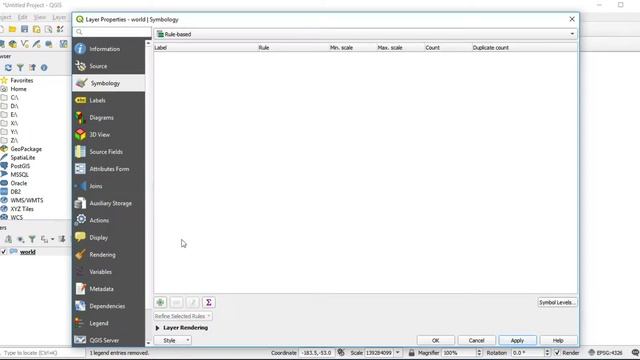The image size is (640, 360).
Task: Open the Edit menu in QGIS
Action: coord(22,17)
